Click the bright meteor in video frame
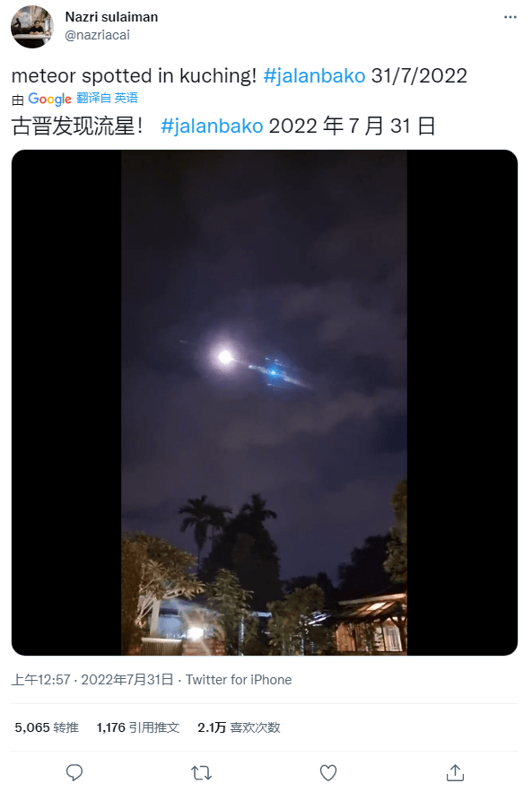 [x=225, y=357]
